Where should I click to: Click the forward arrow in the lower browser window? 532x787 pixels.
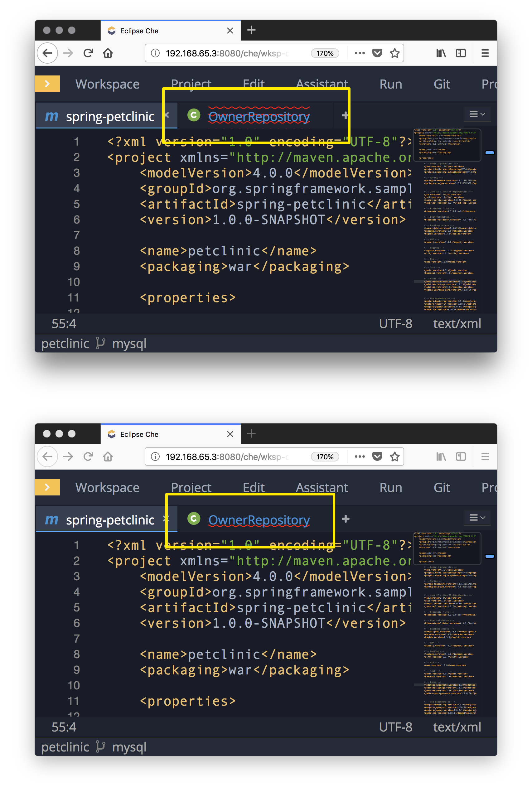point(68,456)
